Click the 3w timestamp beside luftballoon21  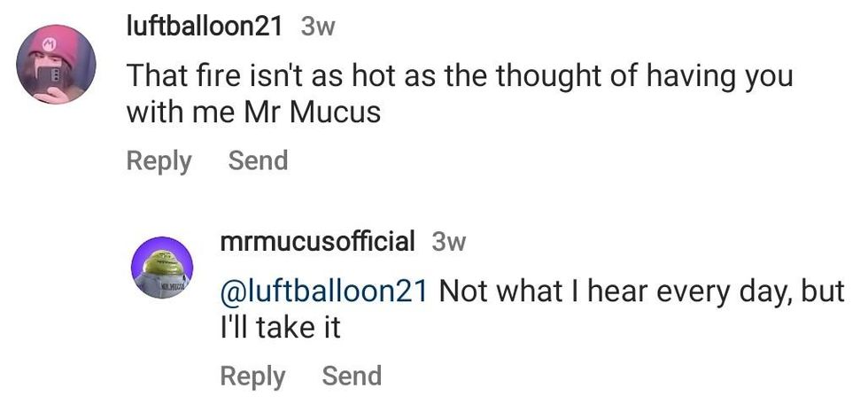tap(318, 27)
